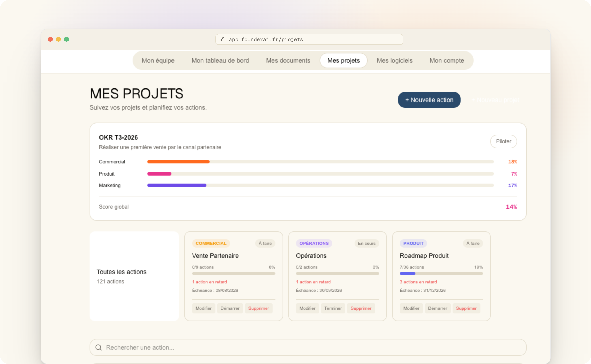Click the lock icon in address bar
591x364 pixels.
pyautogui.click(x=223, y=39)
